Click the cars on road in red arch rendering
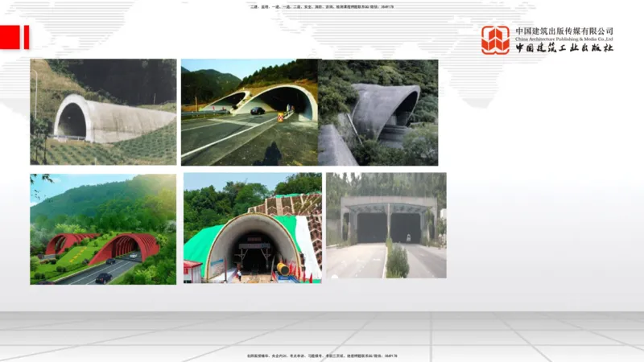Screen dimensions: 644x362 point(104,278)
